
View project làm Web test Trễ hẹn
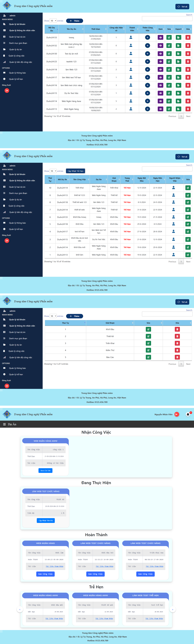coord(160,78)
